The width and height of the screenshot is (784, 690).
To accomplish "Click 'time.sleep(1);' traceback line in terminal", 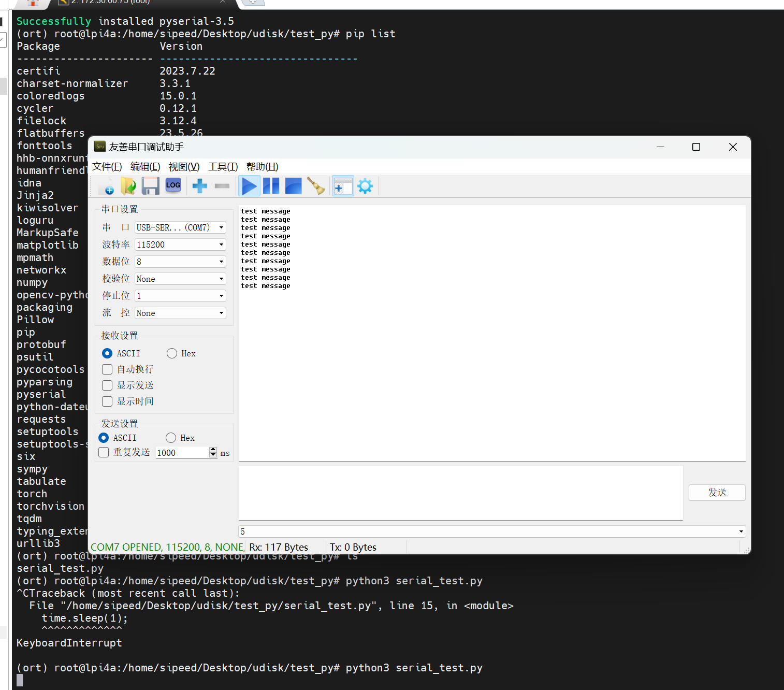I will coord(85,618).
